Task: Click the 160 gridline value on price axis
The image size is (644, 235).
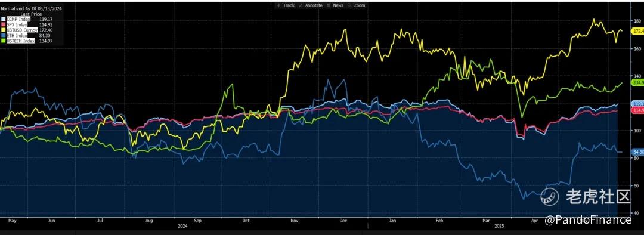Action: pyautogui.click(x=637, y=48)
